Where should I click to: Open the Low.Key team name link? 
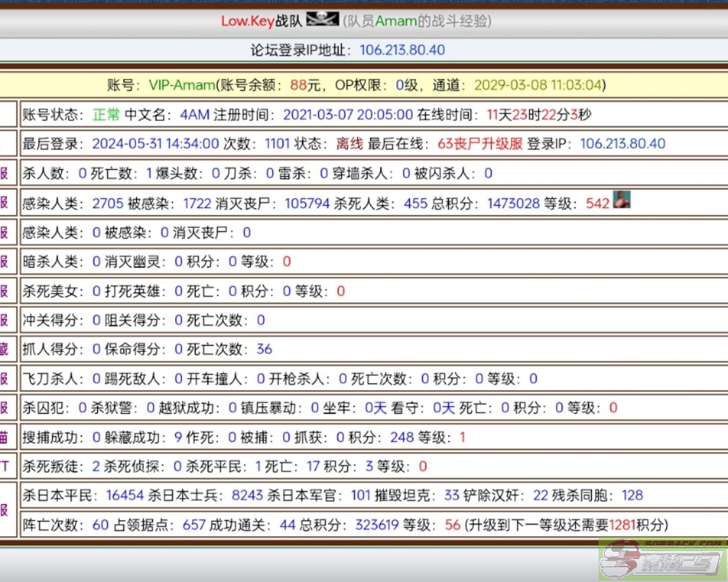247,22
